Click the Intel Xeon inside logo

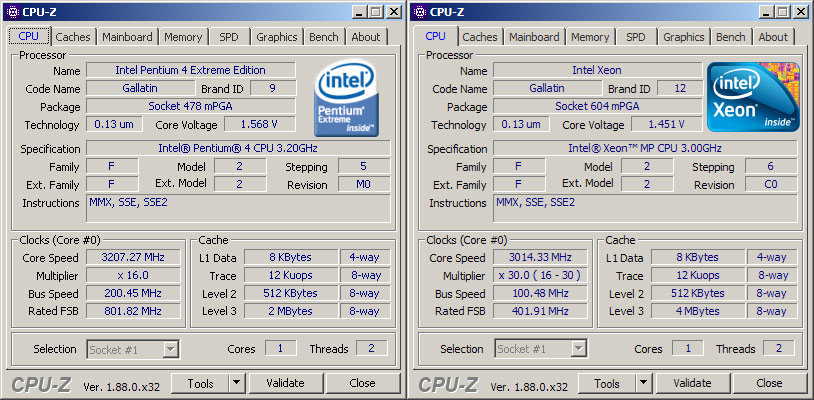[752, 97]
